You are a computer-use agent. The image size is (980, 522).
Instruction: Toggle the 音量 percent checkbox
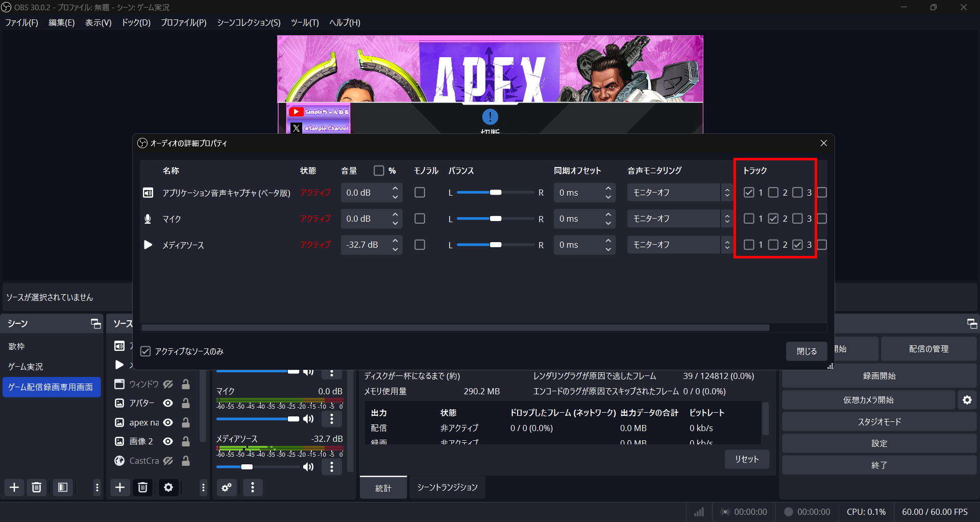[379, 171]
